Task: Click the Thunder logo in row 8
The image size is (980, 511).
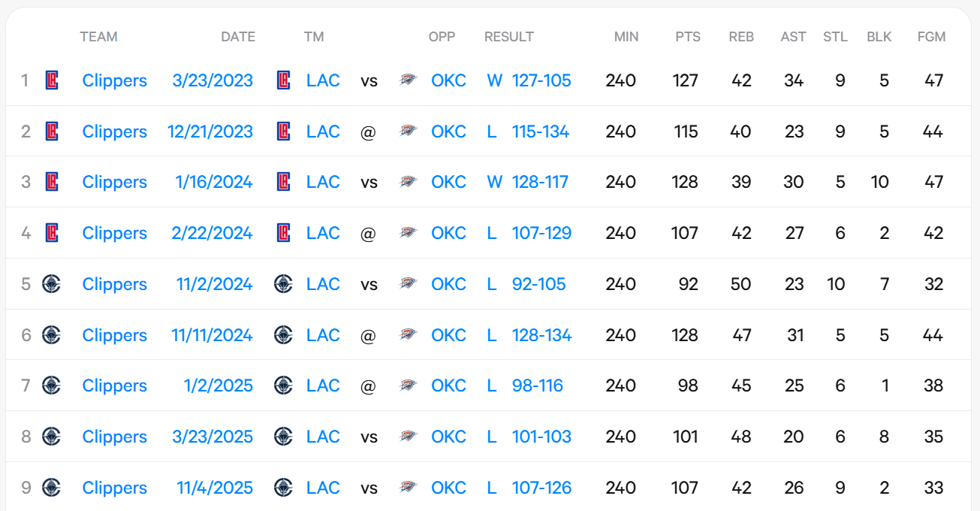Action: point(408,437)
